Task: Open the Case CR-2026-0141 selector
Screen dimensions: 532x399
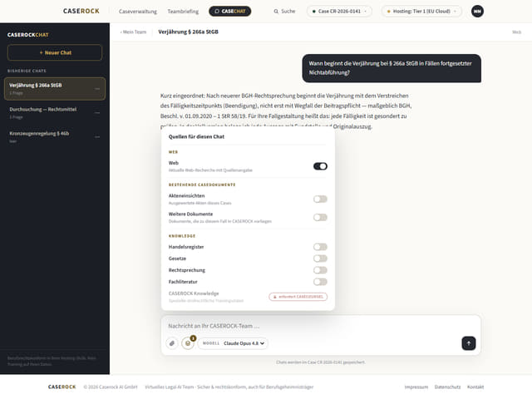Action: coord(339,11)
